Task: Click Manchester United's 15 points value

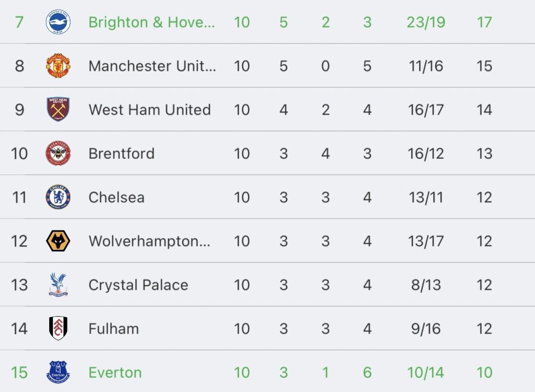Action: tap(484, 66)
